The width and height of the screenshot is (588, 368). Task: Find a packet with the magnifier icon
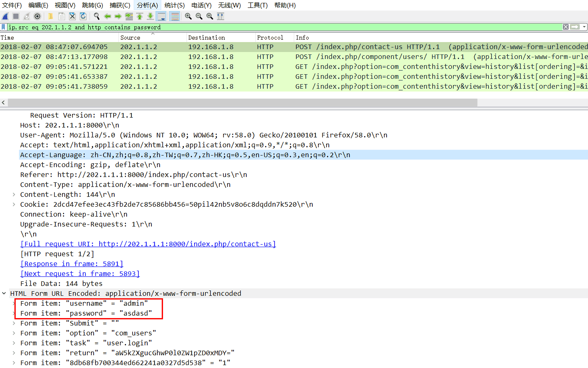coord(97,16)
